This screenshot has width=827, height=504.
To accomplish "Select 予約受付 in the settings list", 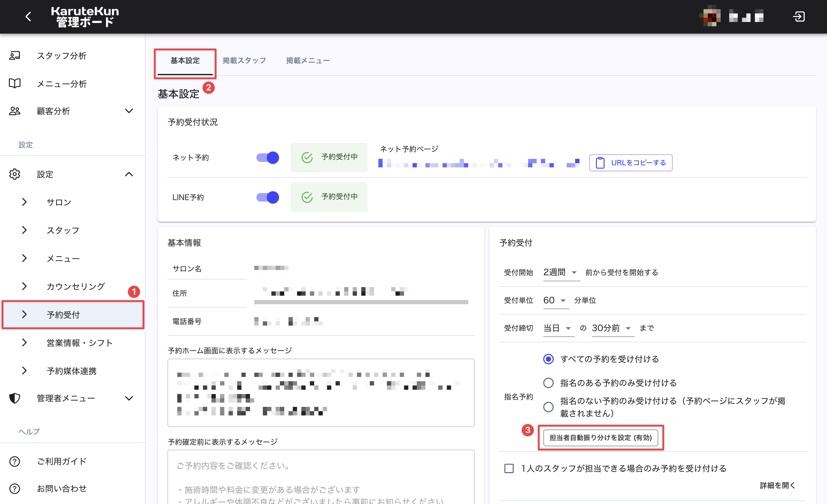I will click(x=73, y=314).
